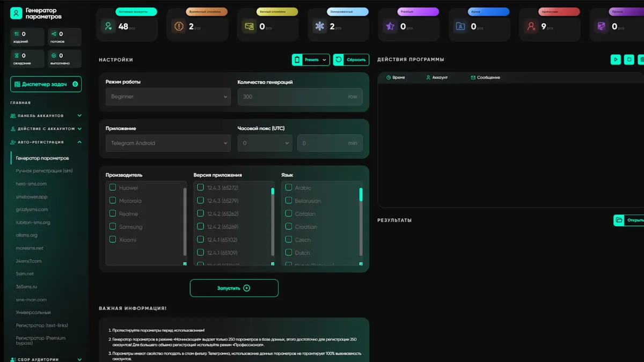
Task: Open the Telegram Android application dropdown
Action: click(x=168, y=143)
